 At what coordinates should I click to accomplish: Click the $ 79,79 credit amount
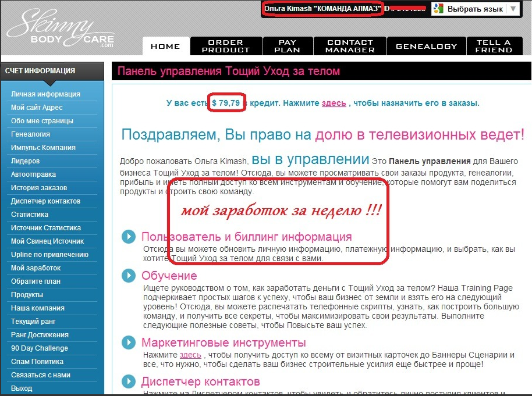[226, 103]
